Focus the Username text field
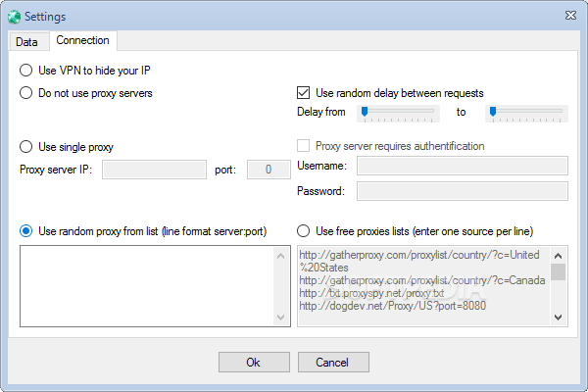This screenshot has height=392, width=588. click(x=462, y=168)
